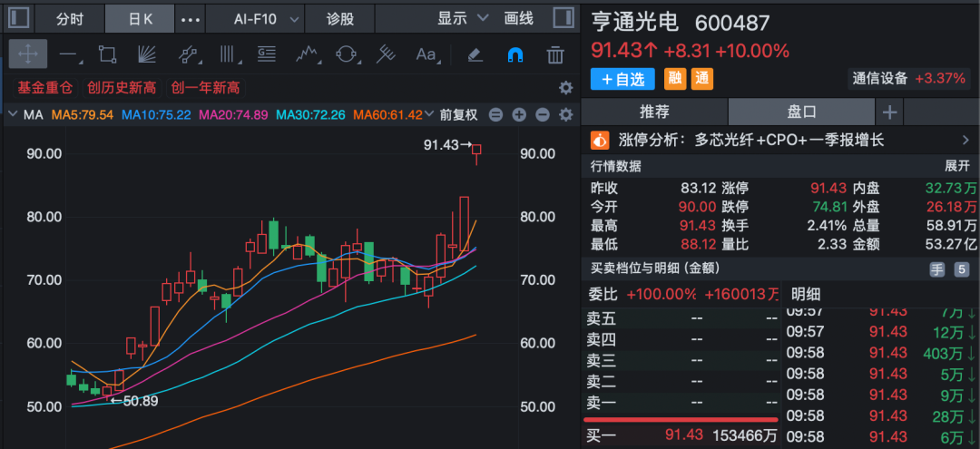Click the +自选 add to watchlist button

(x=622, y=79)
